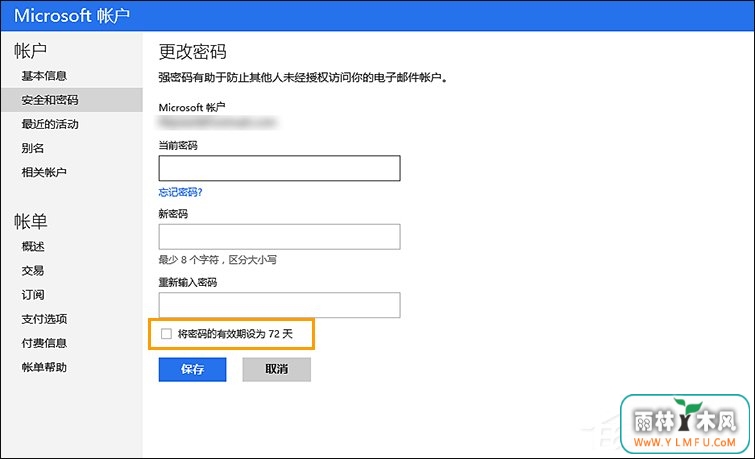This screenshot has height=459, width=755.
Task: Open the 忘记密码? link
Action: [x=180, y=192]
